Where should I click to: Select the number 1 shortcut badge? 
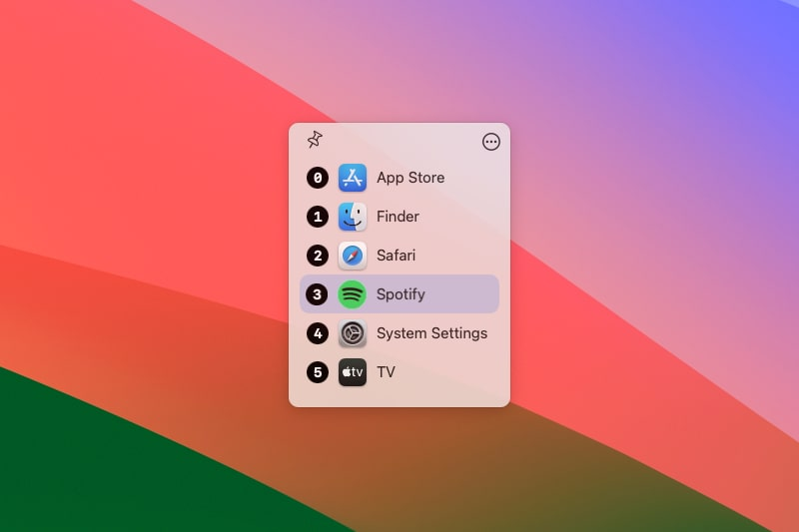[x=318, y=217]
